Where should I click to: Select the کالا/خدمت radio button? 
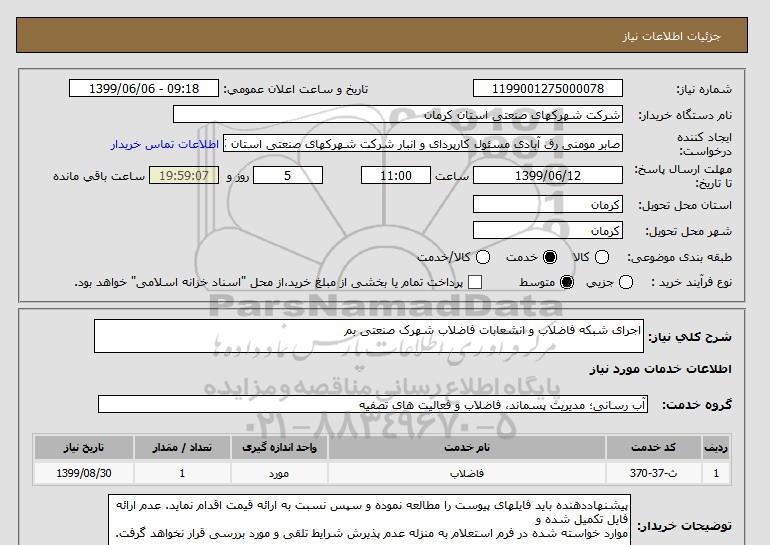tap(483, 257)
